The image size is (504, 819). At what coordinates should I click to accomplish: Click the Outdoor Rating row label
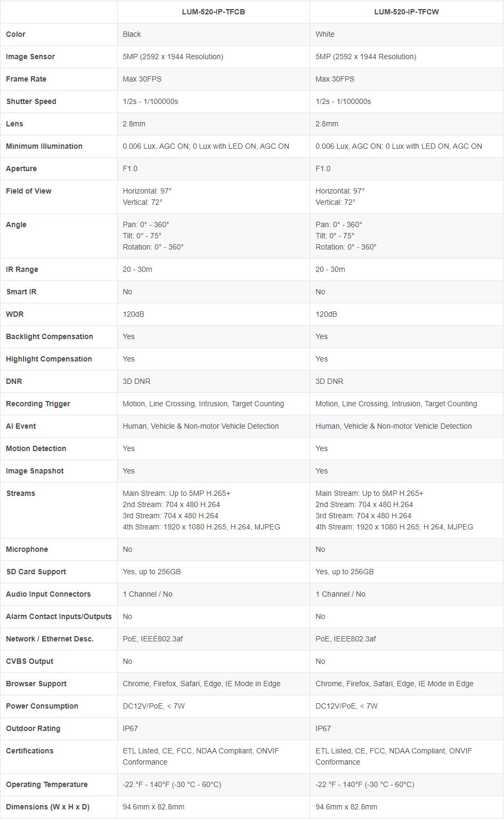click(33, 728)
